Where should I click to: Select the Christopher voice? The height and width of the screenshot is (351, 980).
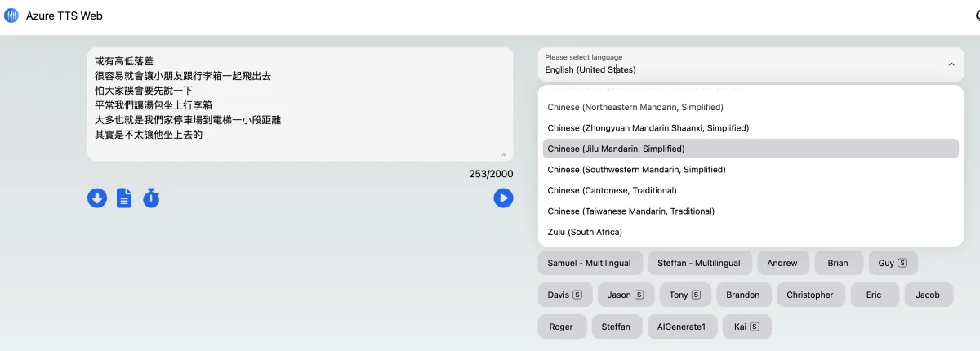[810, 295]
